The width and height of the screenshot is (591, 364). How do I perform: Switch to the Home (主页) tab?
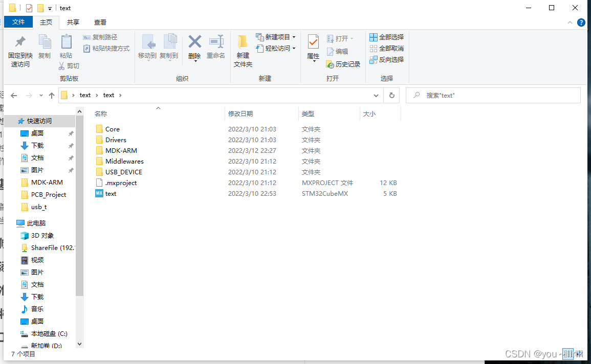[46, 22]
